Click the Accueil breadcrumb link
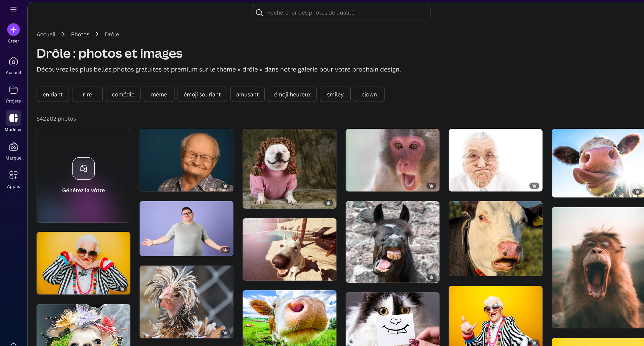 pyautogui.click(x=46, y=34)
